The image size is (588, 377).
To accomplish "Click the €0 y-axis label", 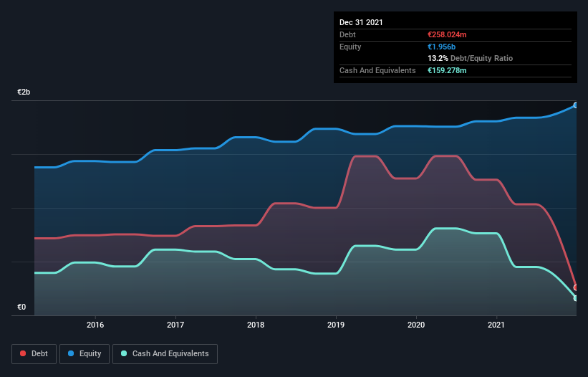I will [21, 307].
